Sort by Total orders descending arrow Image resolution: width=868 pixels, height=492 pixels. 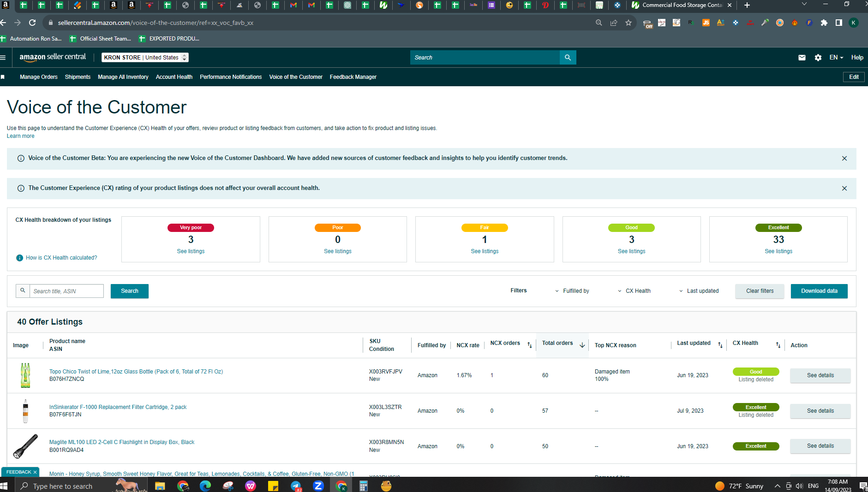582,345
